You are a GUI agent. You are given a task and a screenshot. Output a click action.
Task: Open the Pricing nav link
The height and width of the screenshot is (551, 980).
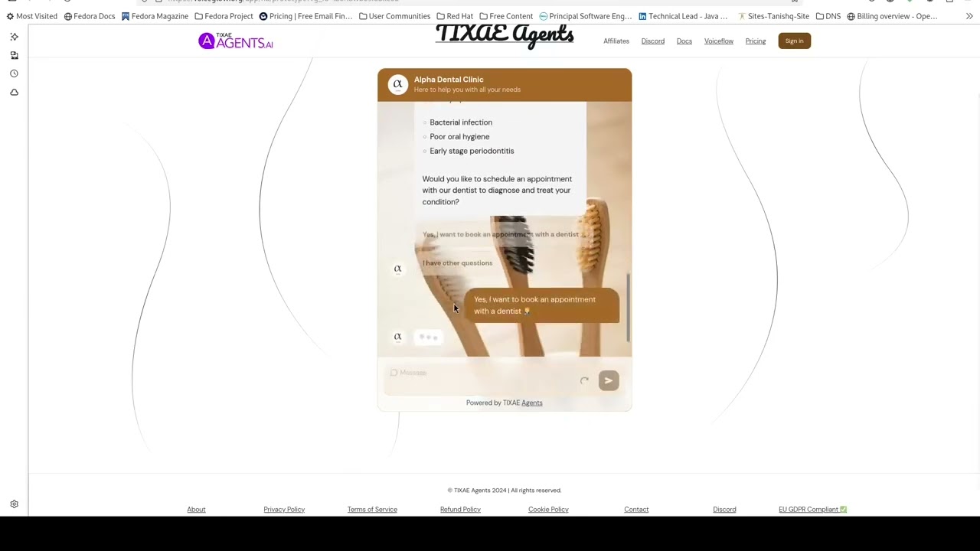coord(756,41)
